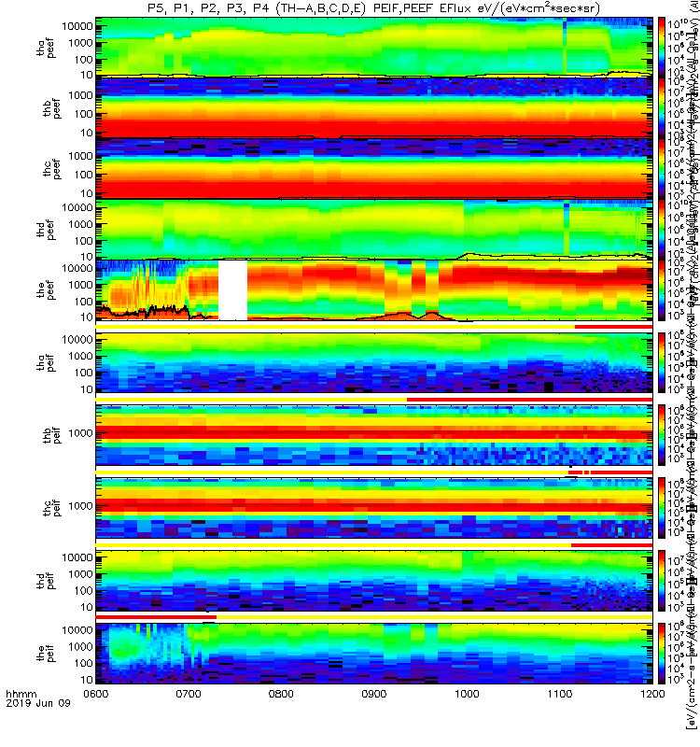Click the 1000 tick label on thc peif axis

click(80, 506)
